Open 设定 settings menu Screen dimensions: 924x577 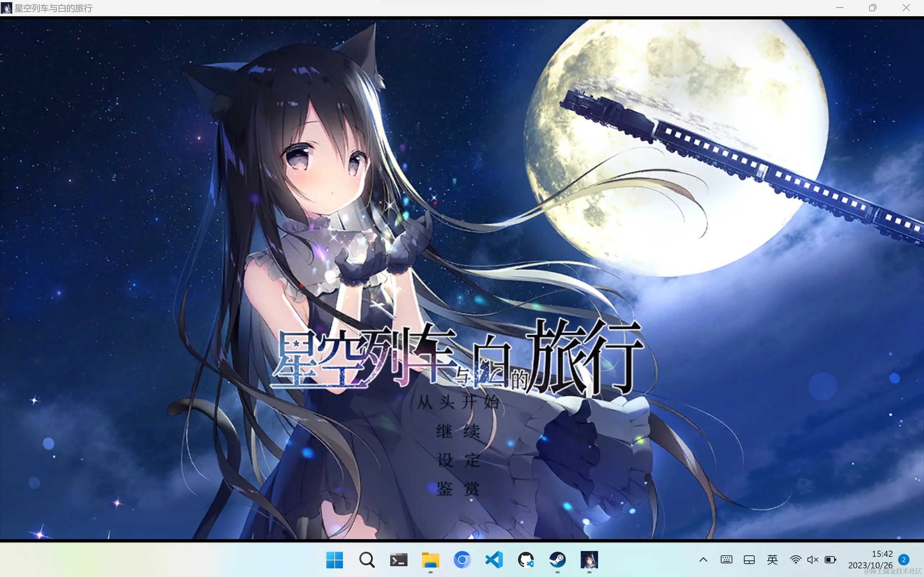pos(458,460)
